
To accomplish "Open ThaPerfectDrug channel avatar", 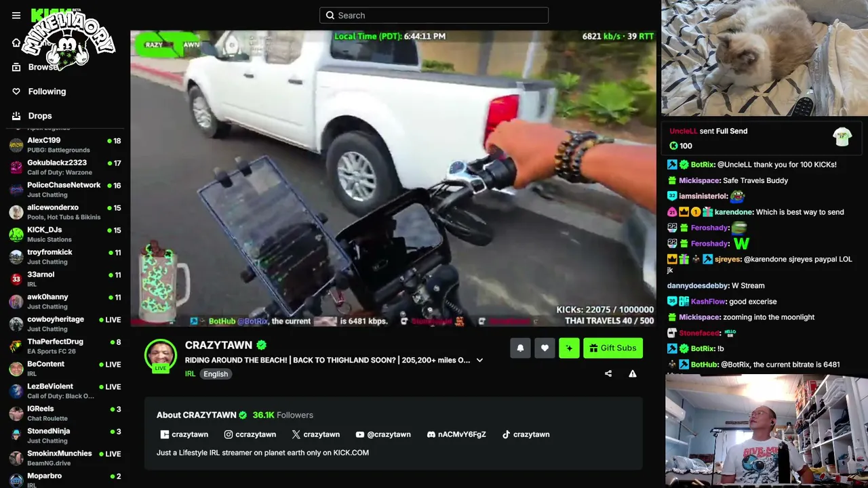I will pos(16,346).
